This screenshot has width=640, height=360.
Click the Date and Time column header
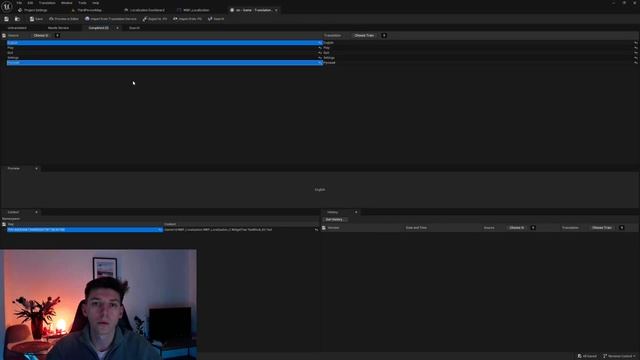(416, 228)
